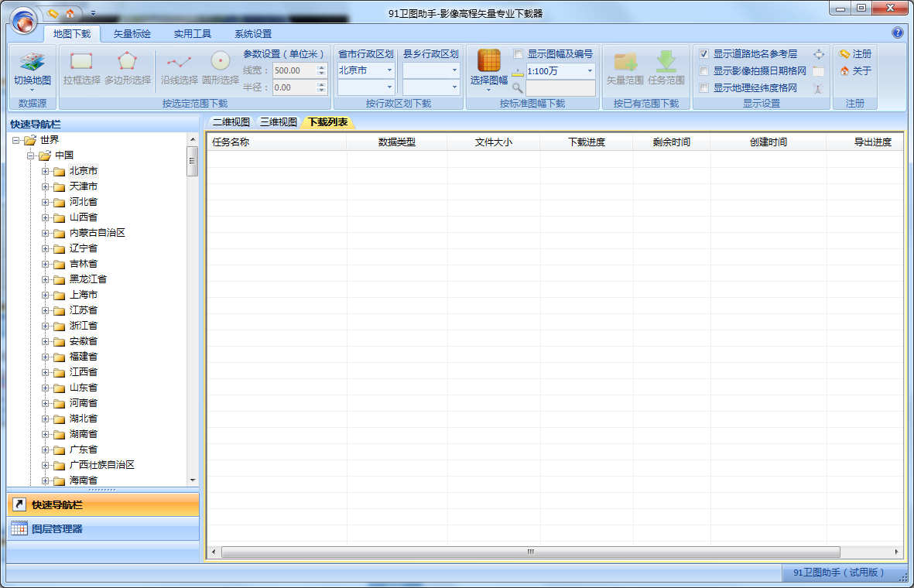914x588 pixels.
Task: Open the 关于 about button
Action: coord(855,71)
